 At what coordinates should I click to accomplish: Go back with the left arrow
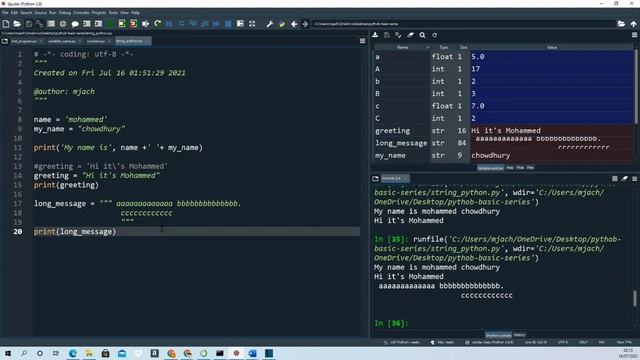coord(294,24)
